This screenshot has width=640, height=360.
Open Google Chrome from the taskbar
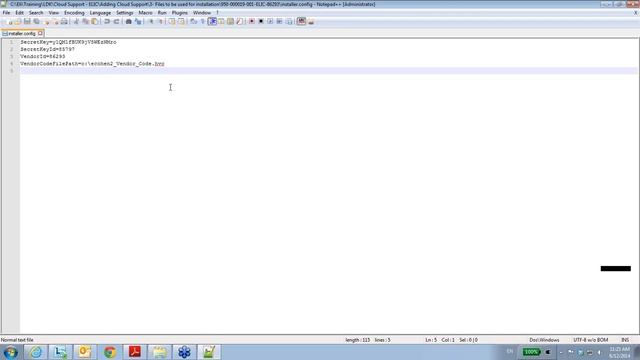110,352
